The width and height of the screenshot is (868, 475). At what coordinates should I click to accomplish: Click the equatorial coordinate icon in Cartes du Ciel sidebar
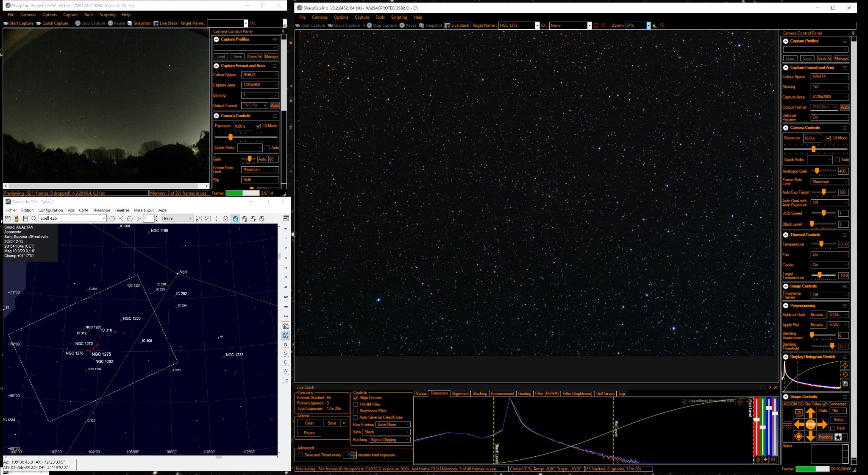tap(285, 326)
